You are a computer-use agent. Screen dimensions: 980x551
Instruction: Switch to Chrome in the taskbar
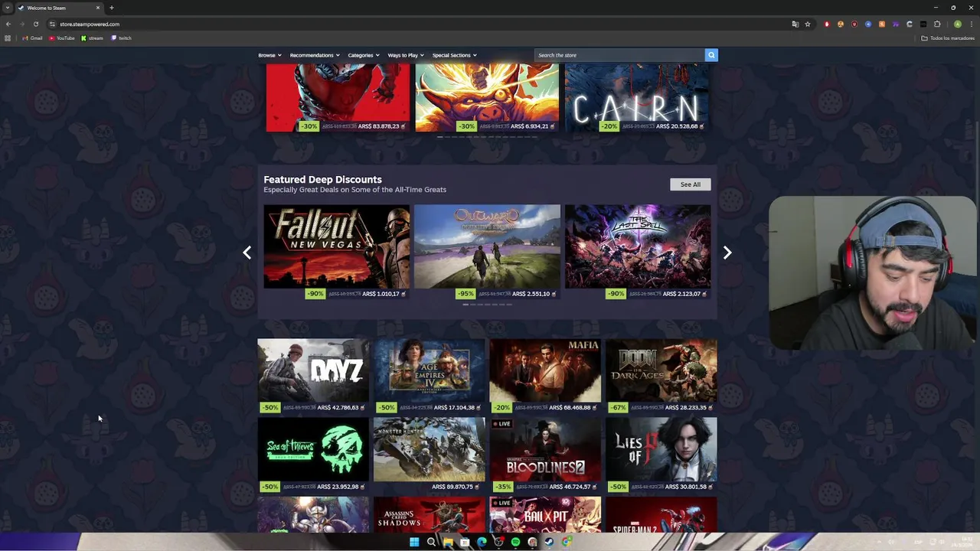tap(566, 542)
